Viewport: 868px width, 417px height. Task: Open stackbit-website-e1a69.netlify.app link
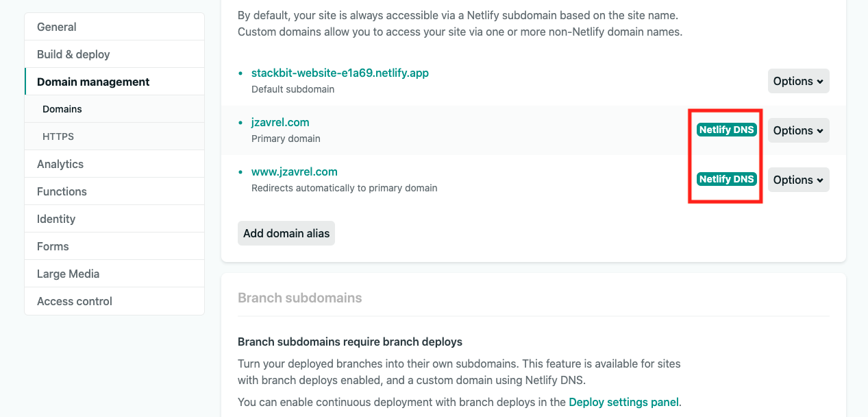(340, 73)
